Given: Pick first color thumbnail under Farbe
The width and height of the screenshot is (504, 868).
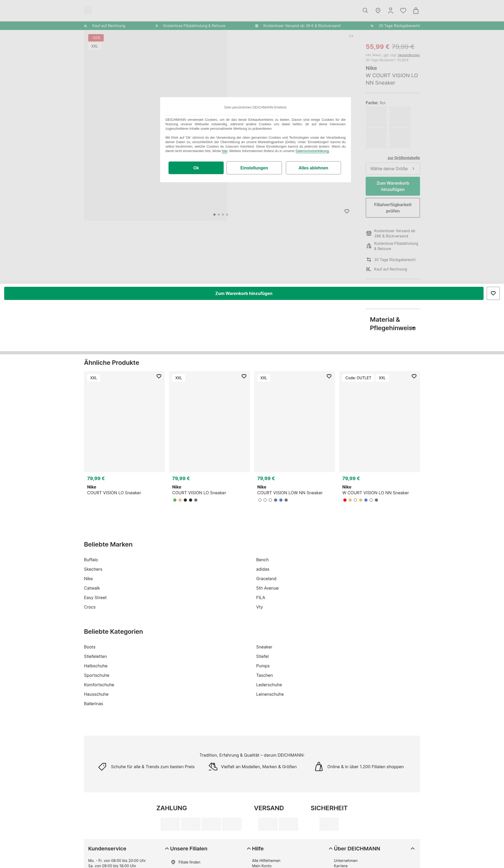Looking at the screenshot, I should point(376,116).
